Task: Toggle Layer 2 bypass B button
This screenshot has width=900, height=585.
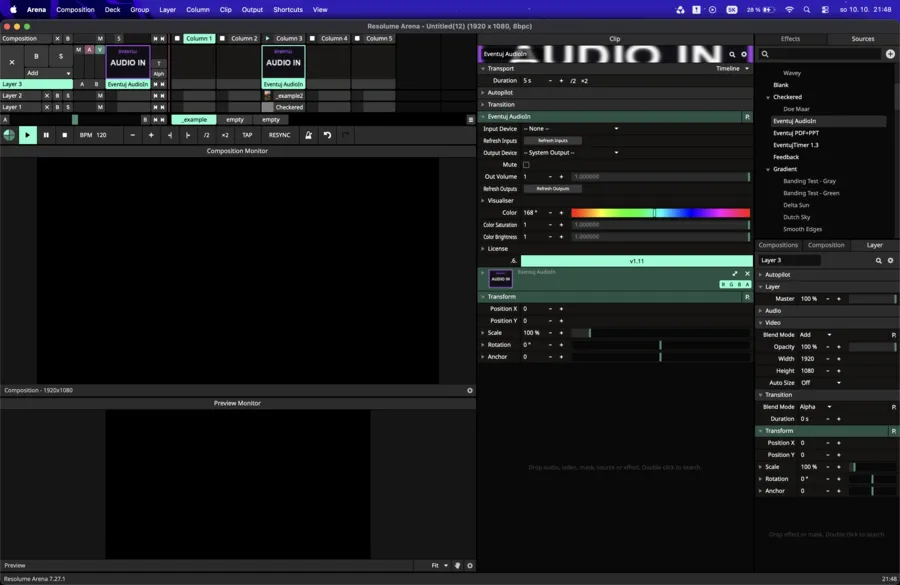Action: [57, 96]
